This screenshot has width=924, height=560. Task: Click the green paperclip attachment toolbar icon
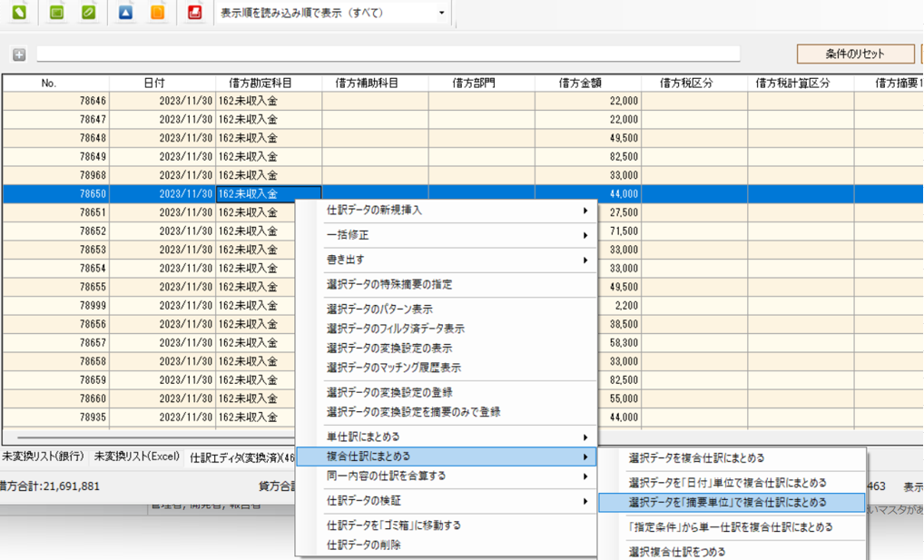(89, 12)
